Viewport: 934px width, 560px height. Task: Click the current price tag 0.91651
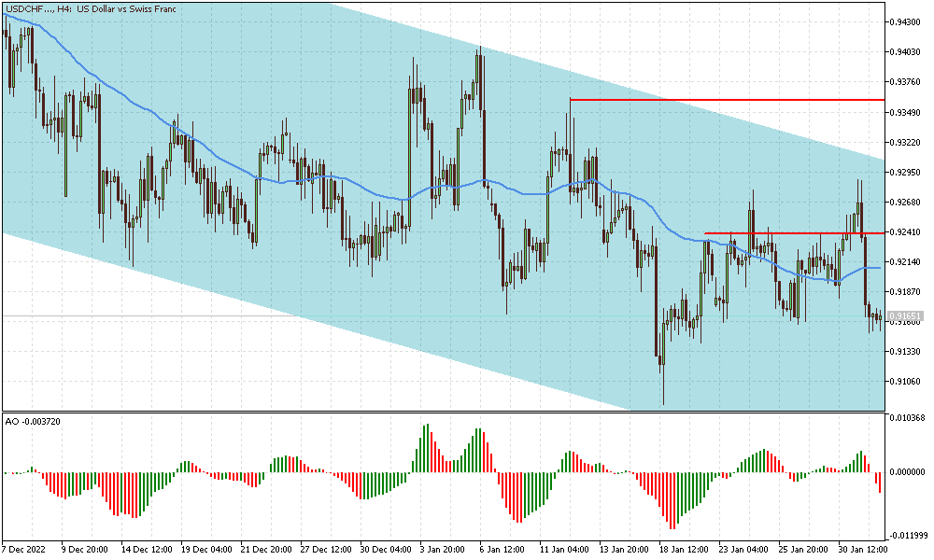coord(905,316)
